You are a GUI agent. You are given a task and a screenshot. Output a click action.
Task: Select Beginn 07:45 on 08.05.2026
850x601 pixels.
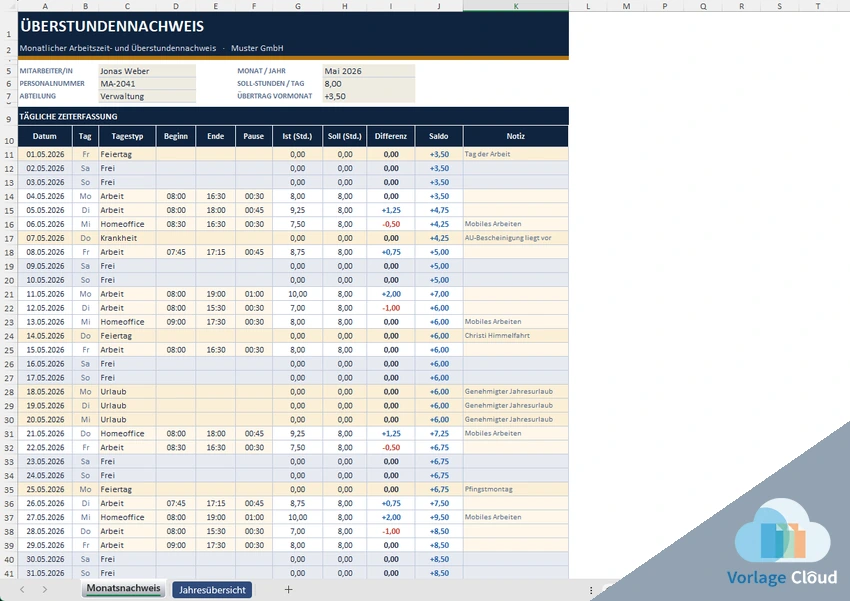coord(176,253)
